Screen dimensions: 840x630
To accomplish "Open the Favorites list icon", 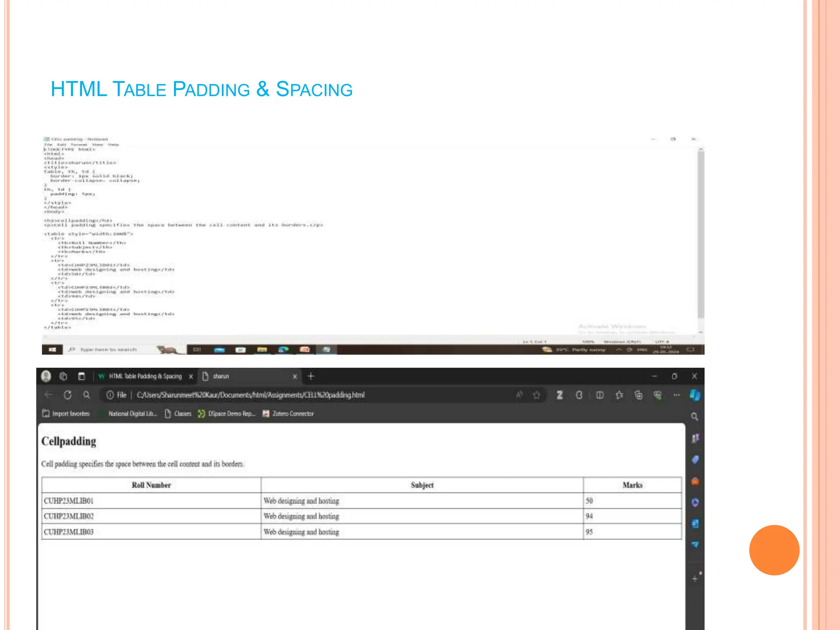I will (x=619, y=395).
